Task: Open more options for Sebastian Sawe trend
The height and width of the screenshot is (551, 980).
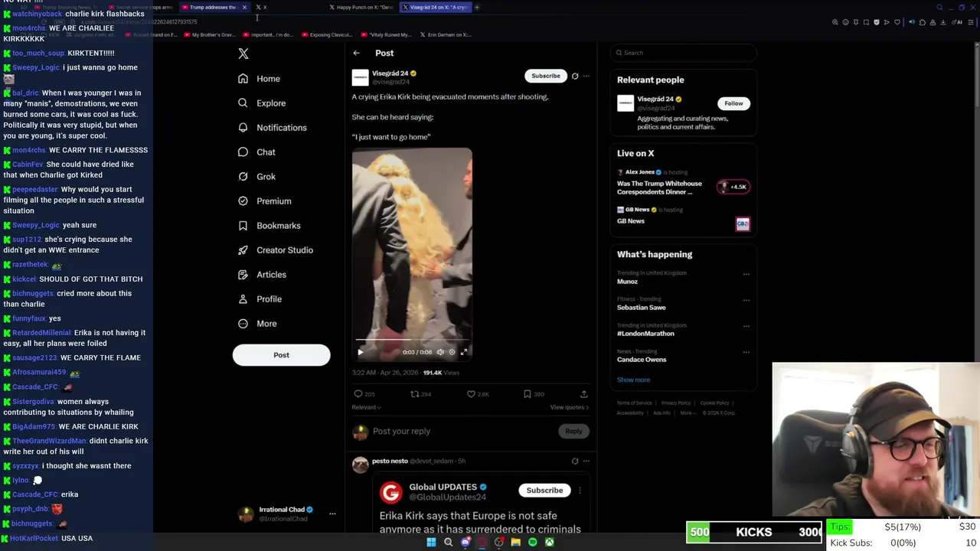Action: coord(746,300)
